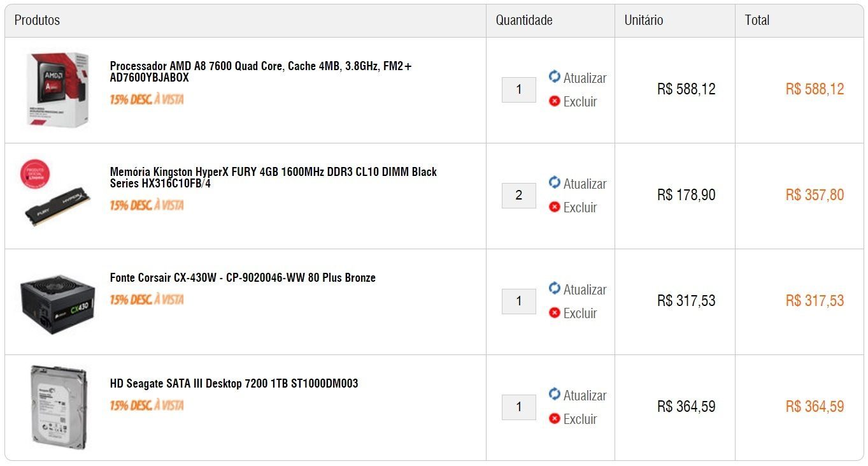Click Atualizar text in Corsair power supply row
This screenshot has height=466, width=868.
point(585,289)
